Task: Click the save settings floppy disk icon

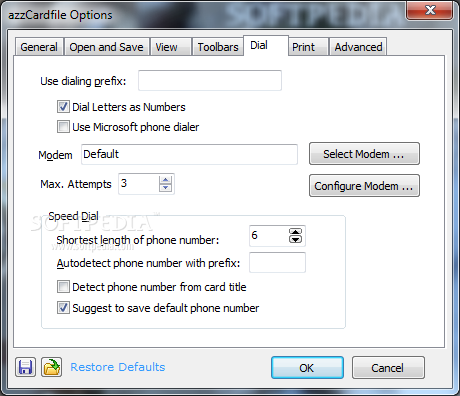Action: (25, 367)
